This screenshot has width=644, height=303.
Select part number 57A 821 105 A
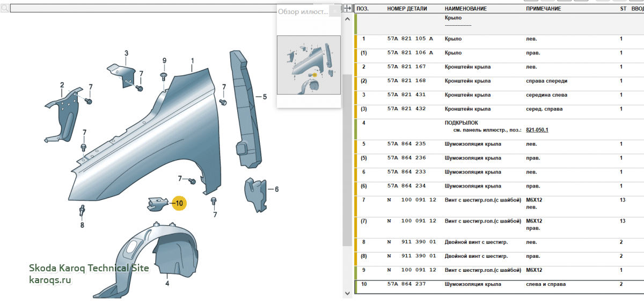pyautogui.click(x=409, y=39)
